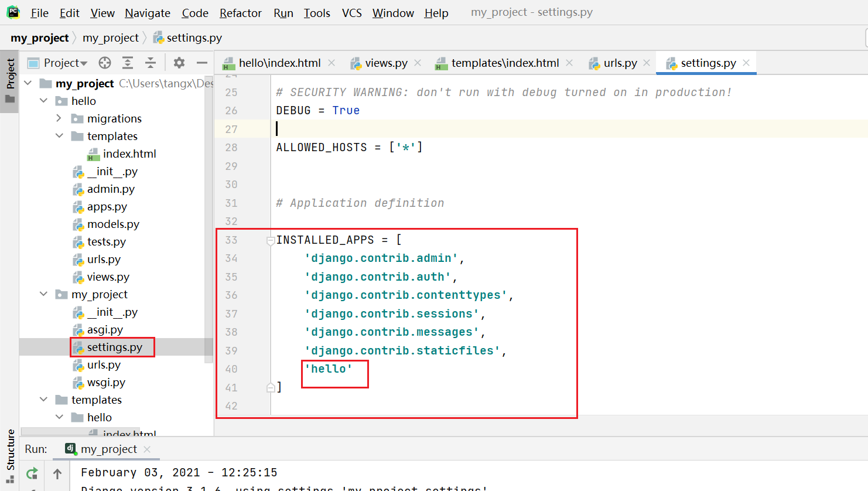Click the up arrow in Run console
The width and height of the screenshot is (868, 491).
[57, 473]
